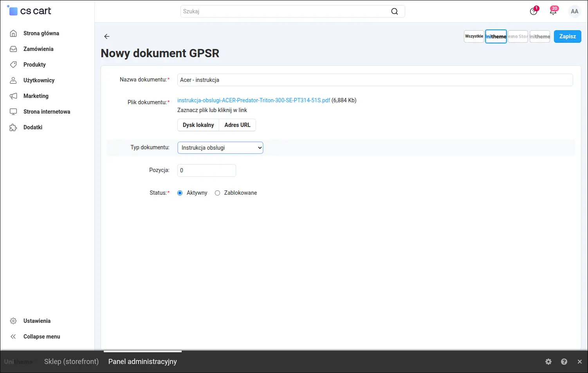This screenshot has height=373, width=588.
Task: Switch to the Sklep (storefront) tab
Action: click(71, 362)
